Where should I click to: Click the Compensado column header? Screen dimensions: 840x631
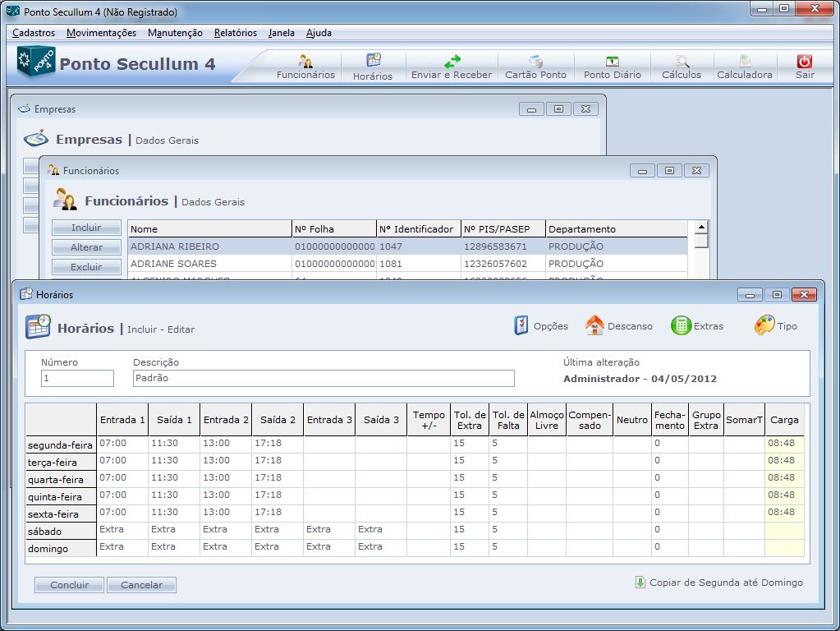(590, 420)
